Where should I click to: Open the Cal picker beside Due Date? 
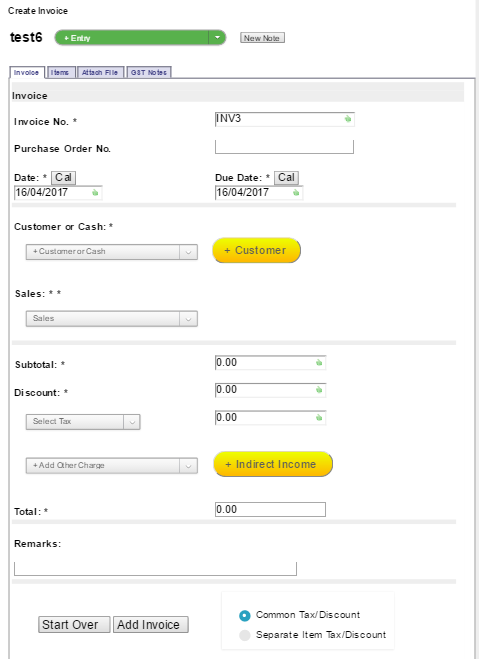point(287,178)
